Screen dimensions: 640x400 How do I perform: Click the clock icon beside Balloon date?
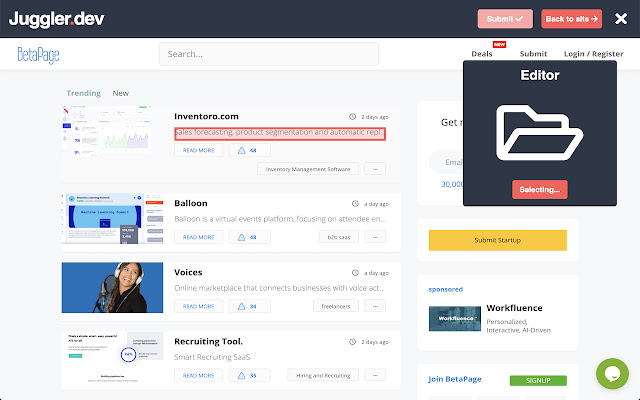(355, 204)
